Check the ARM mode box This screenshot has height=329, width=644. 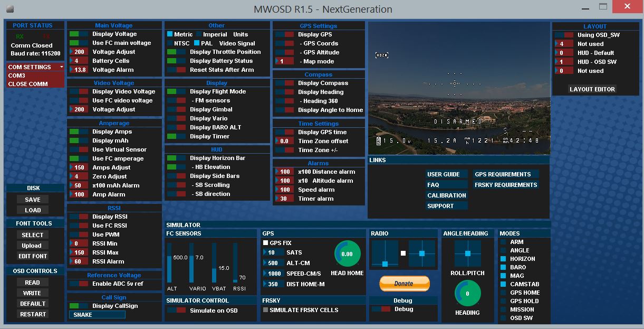[503, 242]
